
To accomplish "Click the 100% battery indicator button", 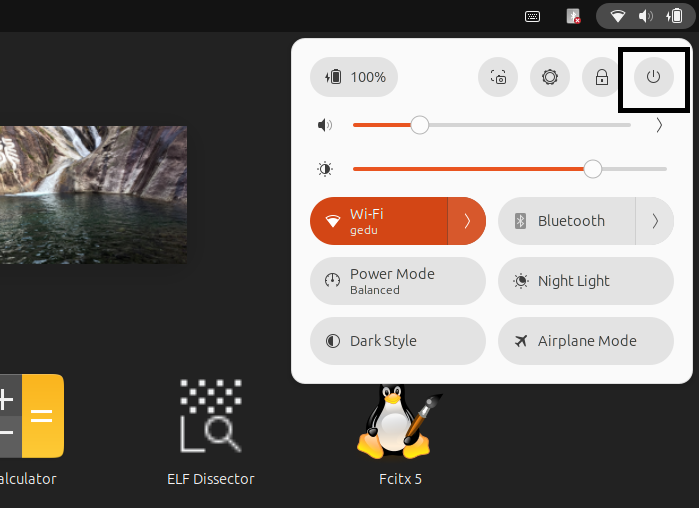I will 354,77.
